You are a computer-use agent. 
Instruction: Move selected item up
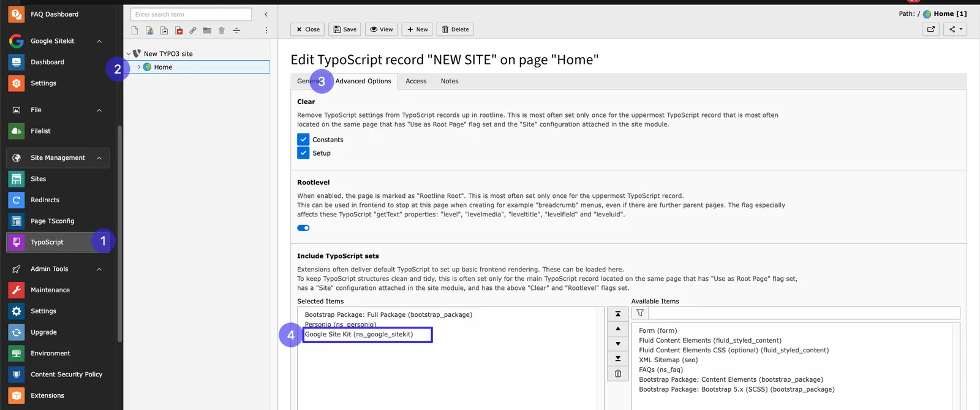point(618,328)
